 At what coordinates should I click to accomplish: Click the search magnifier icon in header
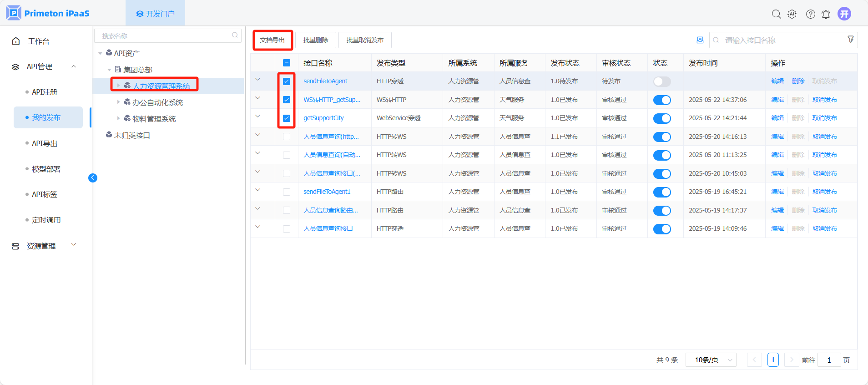tap(776, 14)
